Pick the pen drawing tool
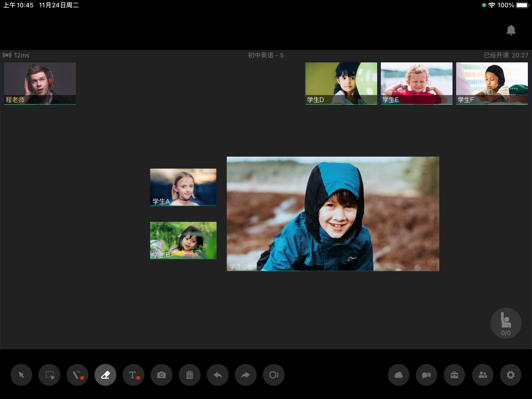Image resolution: width=532 pixels, height=399 pixels. coord(77,375)
